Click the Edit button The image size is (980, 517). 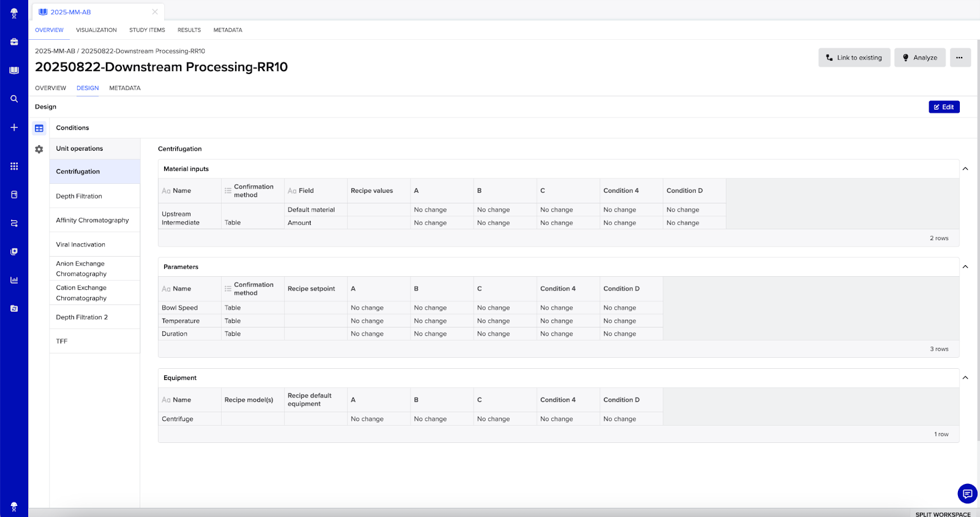944,107
